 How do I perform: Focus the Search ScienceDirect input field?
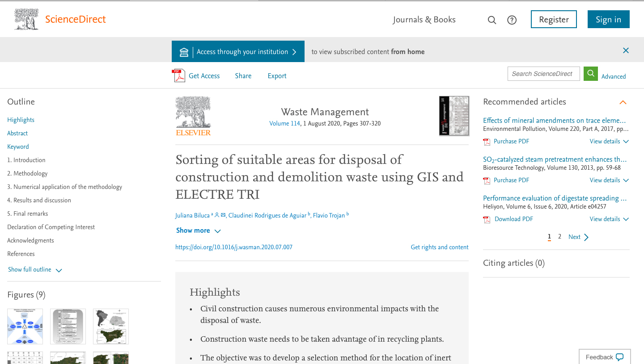tap(543, 74)
